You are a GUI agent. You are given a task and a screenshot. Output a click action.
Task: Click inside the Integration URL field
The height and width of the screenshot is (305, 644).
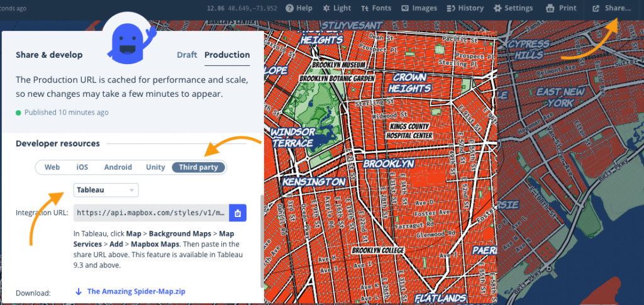click(x=151, y=213)
